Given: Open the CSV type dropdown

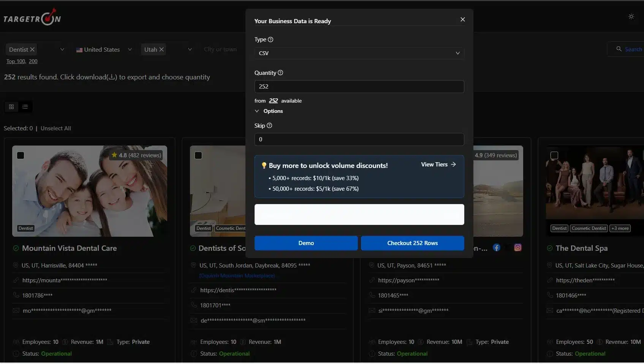Looking at the screenshot, I should 359,53.
